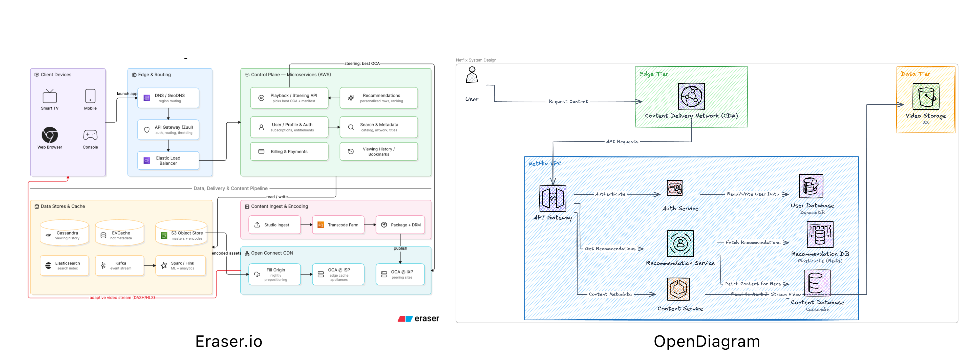Click the 'Netflix System Design' diagram title
980x363 pixels.
[x=476, y=60]
